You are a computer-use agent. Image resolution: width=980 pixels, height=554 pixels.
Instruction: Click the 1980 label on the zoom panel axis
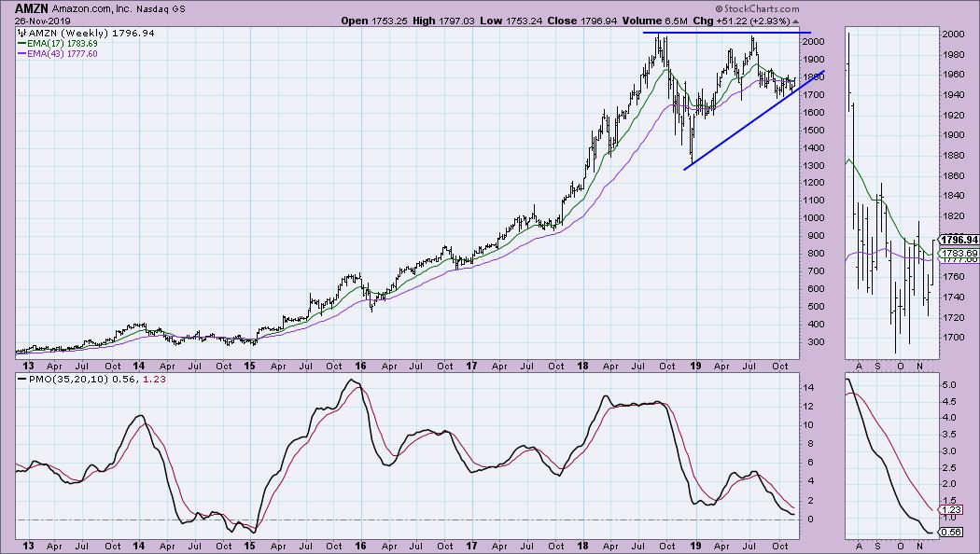tap(952, 54)
